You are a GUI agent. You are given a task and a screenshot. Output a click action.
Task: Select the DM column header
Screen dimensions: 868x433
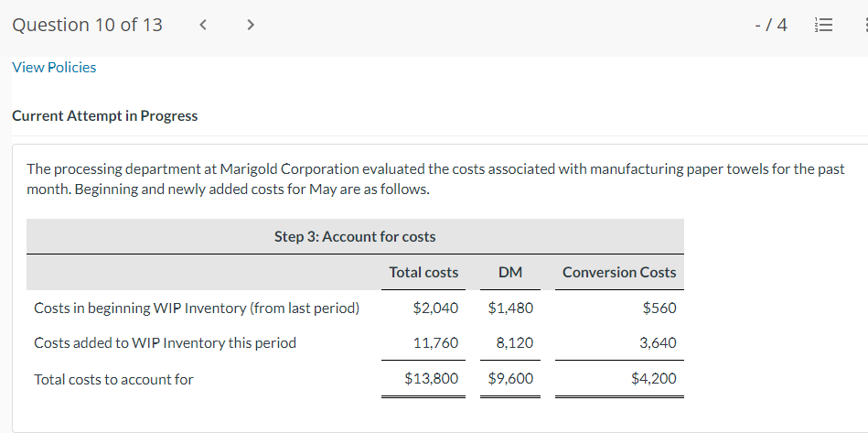(510, 273)
